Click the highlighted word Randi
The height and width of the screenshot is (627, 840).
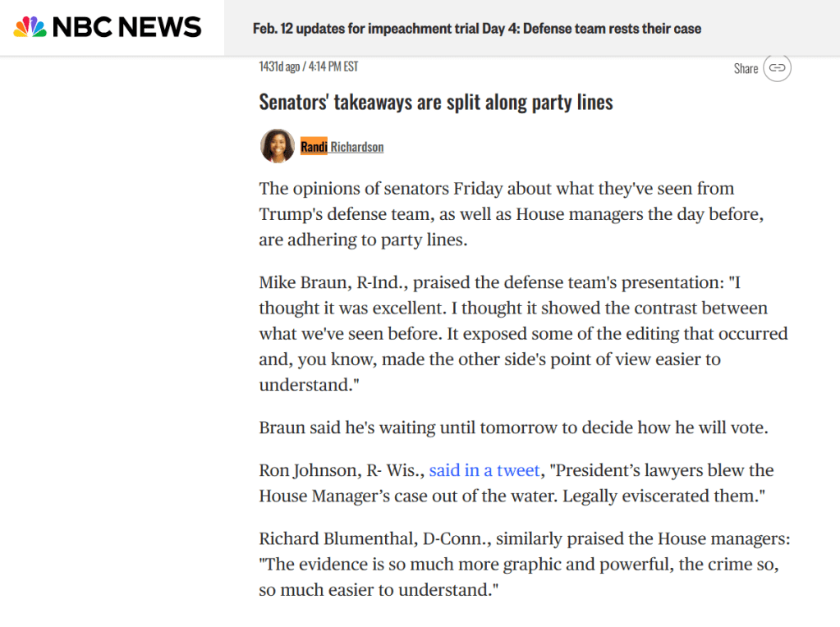[x=314, y=147]
